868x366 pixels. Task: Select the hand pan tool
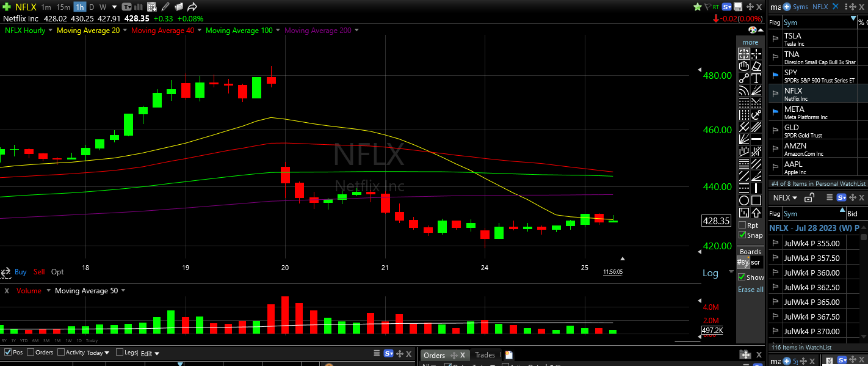(x=744, y=66)
